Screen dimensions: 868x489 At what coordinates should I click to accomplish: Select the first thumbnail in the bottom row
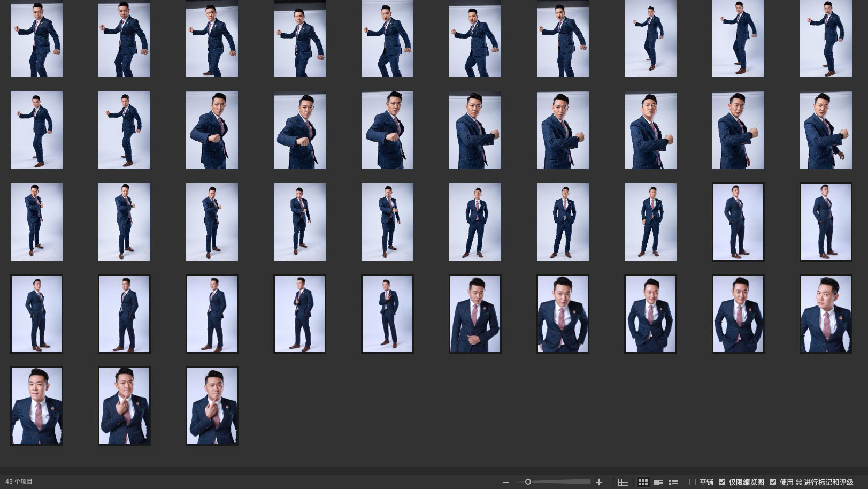(36, 406)
